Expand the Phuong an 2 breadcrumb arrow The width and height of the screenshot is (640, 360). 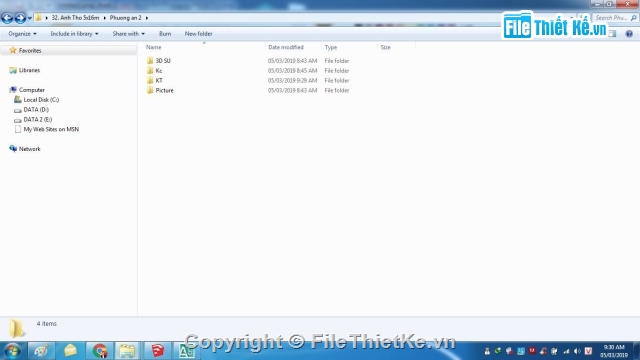147,18
